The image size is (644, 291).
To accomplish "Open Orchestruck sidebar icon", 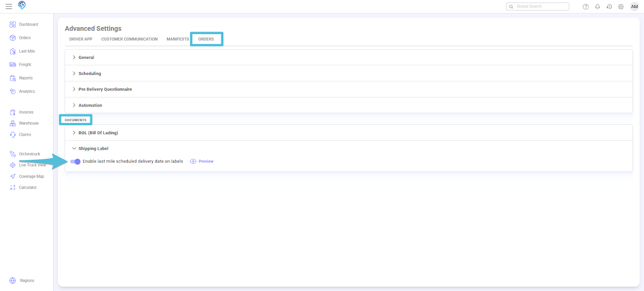I will 13,154.
